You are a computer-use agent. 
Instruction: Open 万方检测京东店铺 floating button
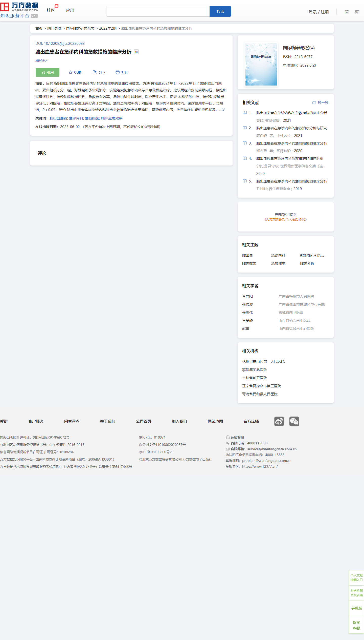click(356, 593)
